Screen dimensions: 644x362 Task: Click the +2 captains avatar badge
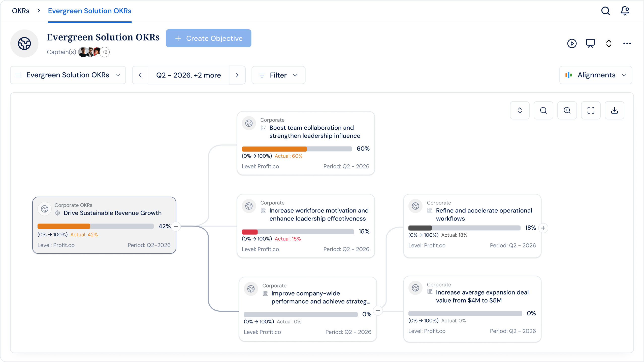pyautogui.click(x=105, y=52)
